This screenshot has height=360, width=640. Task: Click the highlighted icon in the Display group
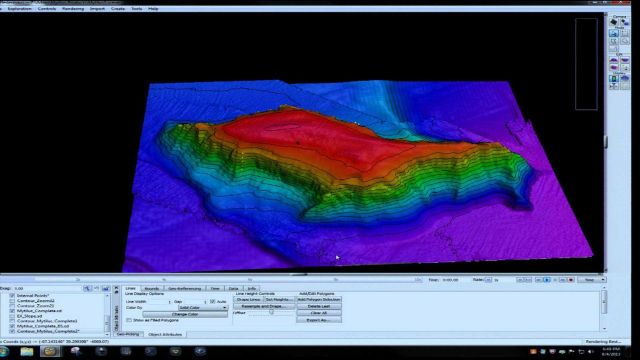(x=613, y=78)
